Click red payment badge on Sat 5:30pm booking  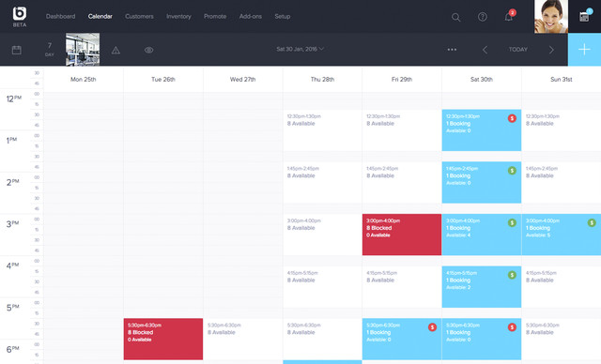pos(512,327)
